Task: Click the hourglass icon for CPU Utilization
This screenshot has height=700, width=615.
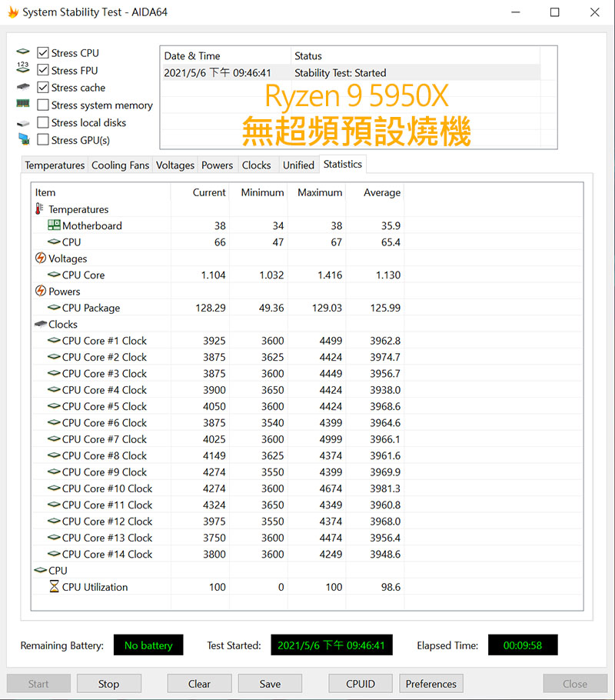Action: click(x=54, y=586)
